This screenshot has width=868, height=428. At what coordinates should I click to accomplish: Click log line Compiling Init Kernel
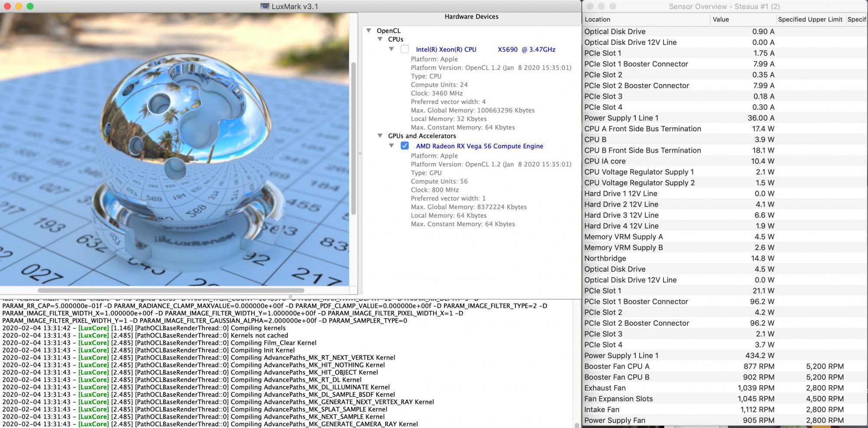[148, 350]
